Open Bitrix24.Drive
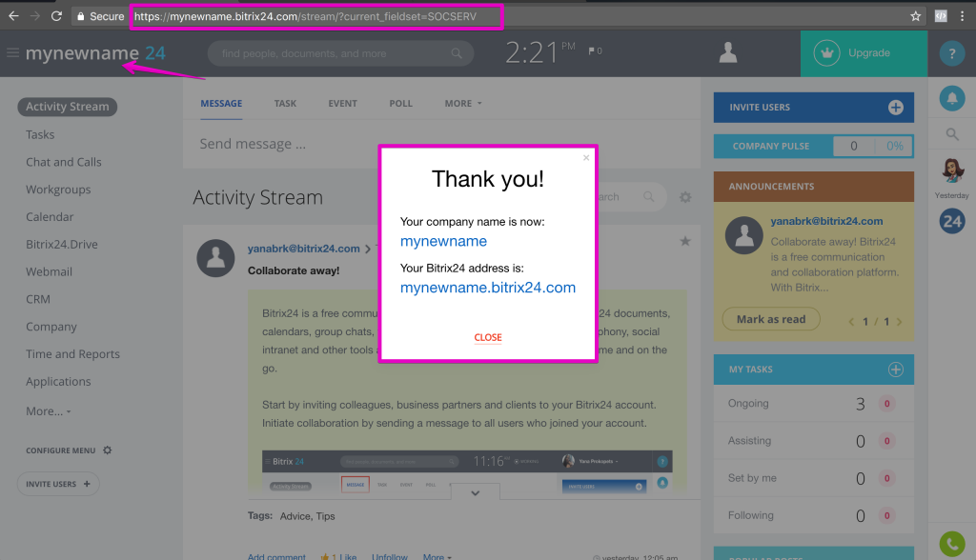Screen dimensions: 976x560 pos(62,244)
